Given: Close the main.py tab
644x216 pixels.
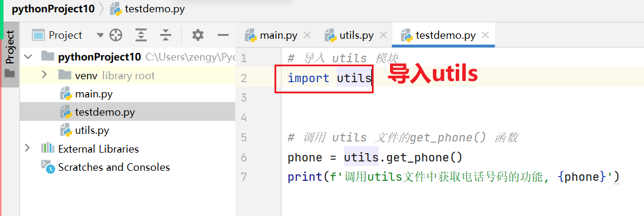Looking at the screenshot, I should click(307, 35).
